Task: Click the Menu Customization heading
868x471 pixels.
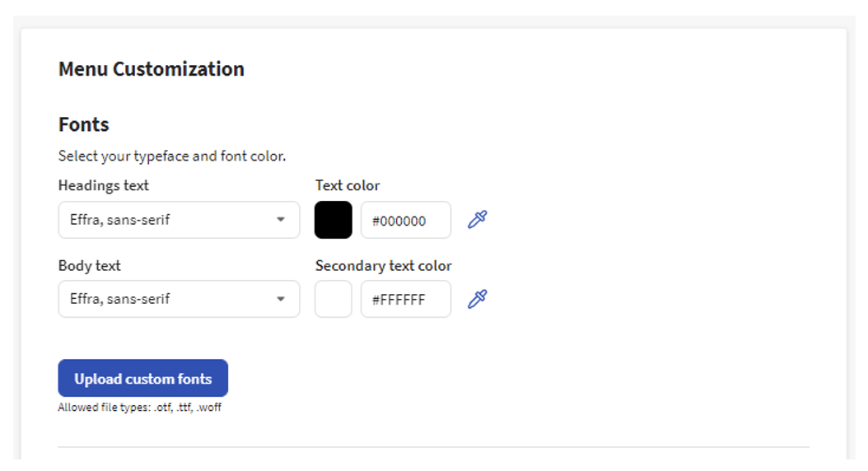Action: [x=152, y=69]
